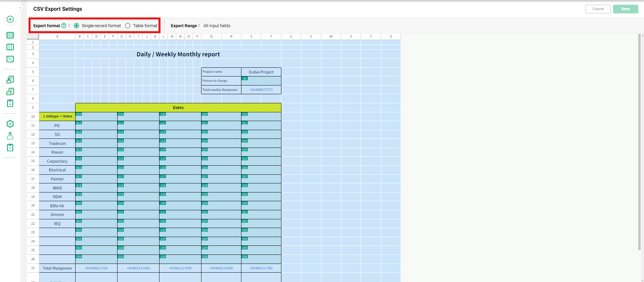Click the vertical scrollbar on the right

point(639,141)
